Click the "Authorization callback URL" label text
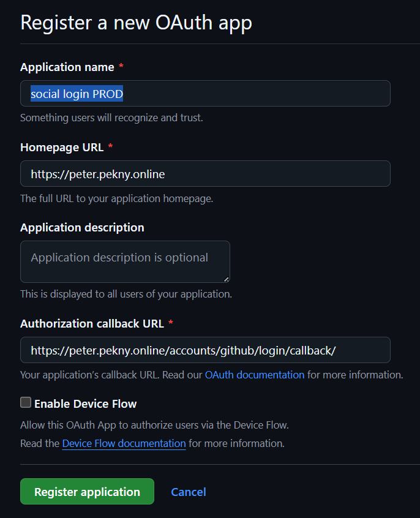The image size is (420, 518). (x=92, y=324)
